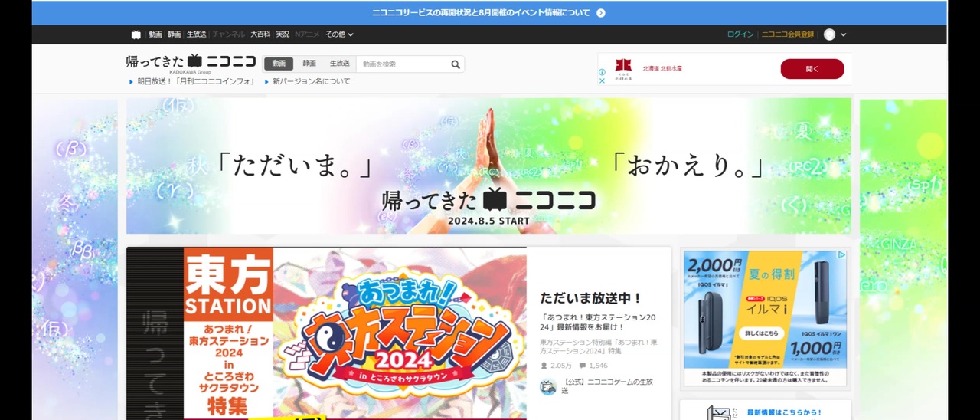980x420 pixels.
Task: Click the blue arrow before 新バージョン名について
Action: click(266, 82)
